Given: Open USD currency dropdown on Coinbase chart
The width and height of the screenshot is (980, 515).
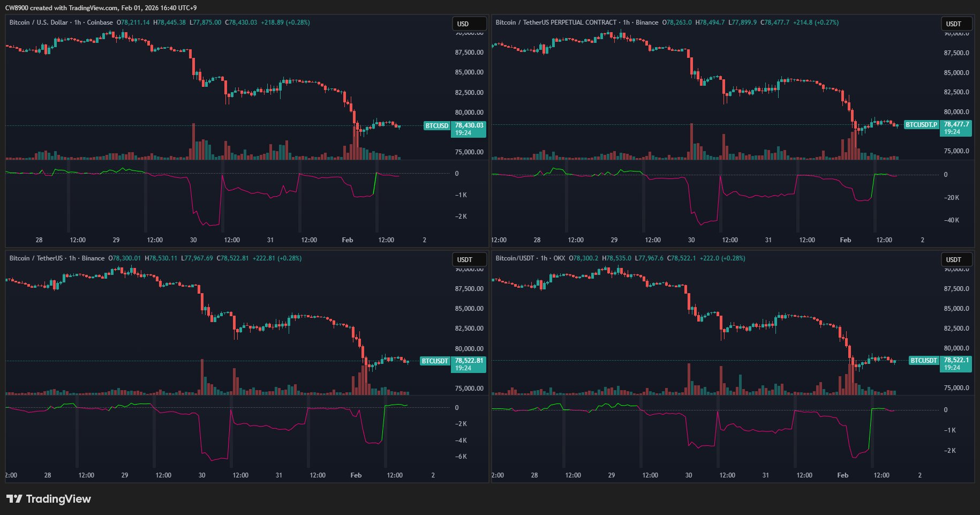Looking at the screenshot, I should click(x=469, y=24).
